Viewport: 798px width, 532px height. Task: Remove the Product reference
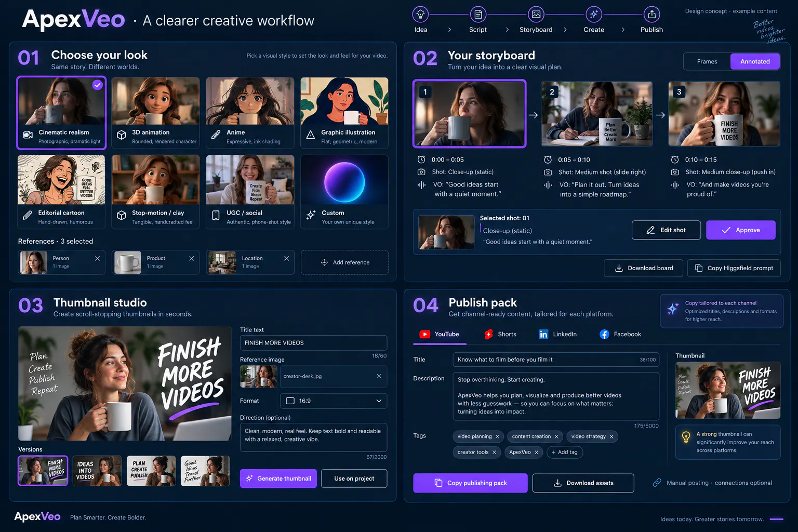pos(192,258)
